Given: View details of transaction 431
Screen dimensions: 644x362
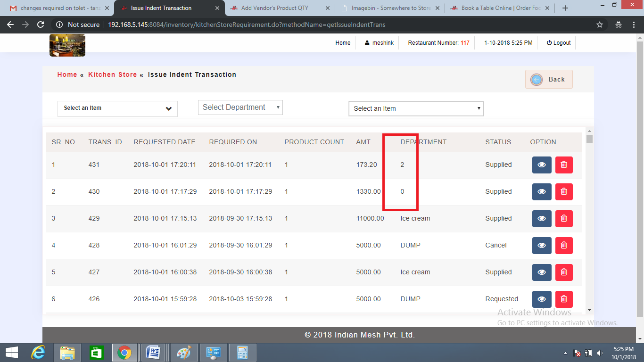Looking at the screenshot, I should [x=542, y=165].
